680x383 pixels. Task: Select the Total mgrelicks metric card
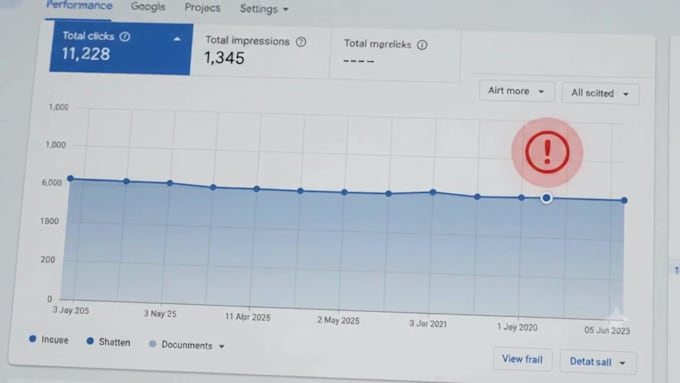[395, 54]
